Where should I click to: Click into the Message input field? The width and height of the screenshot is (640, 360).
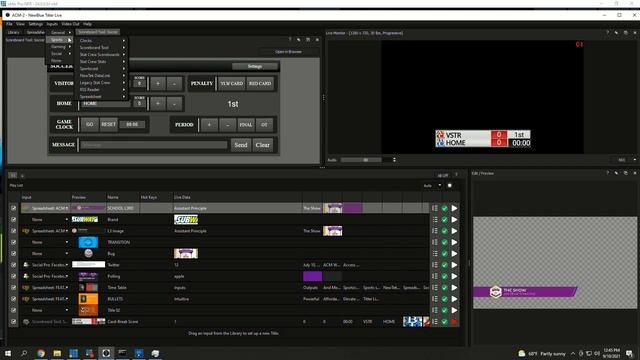(x=153, y=145)
